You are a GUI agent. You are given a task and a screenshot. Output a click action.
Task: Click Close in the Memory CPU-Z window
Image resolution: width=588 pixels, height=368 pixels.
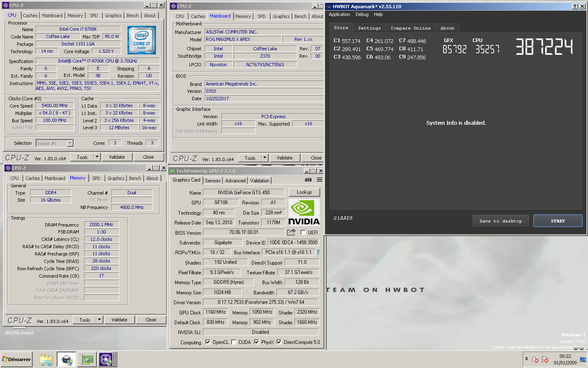(151, 320)
